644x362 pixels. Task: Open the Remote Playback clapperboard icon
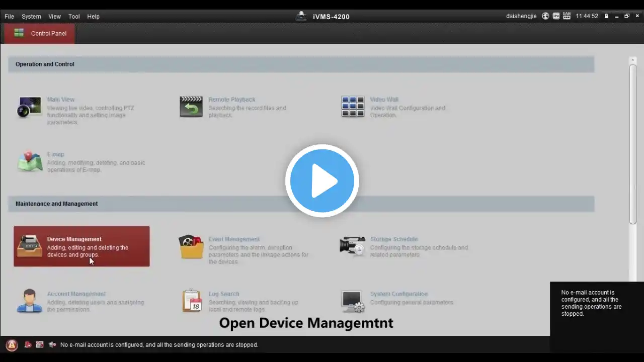191,107
